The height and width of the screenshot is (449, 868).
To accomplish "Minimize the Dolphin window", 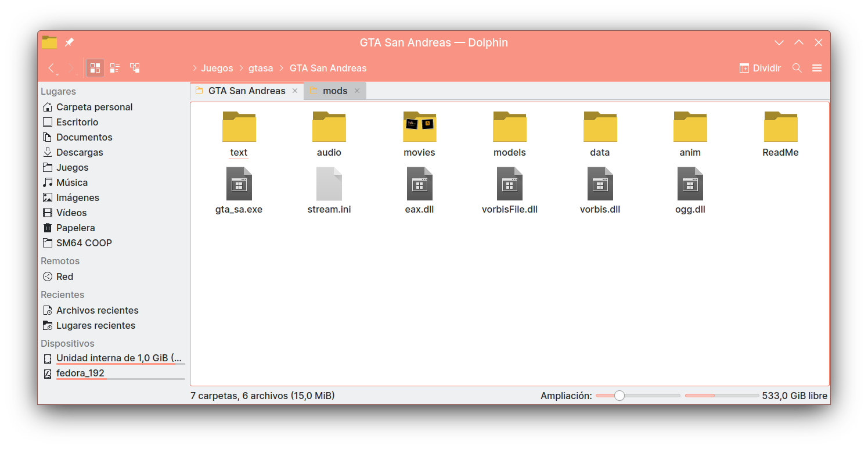I will click(x=779, y=42).
